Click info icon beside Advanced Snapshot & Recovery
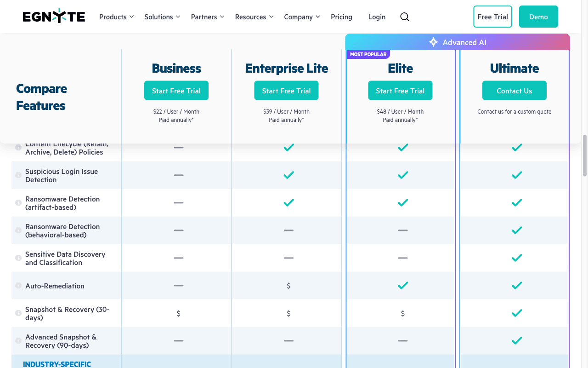 click(18, 341)
